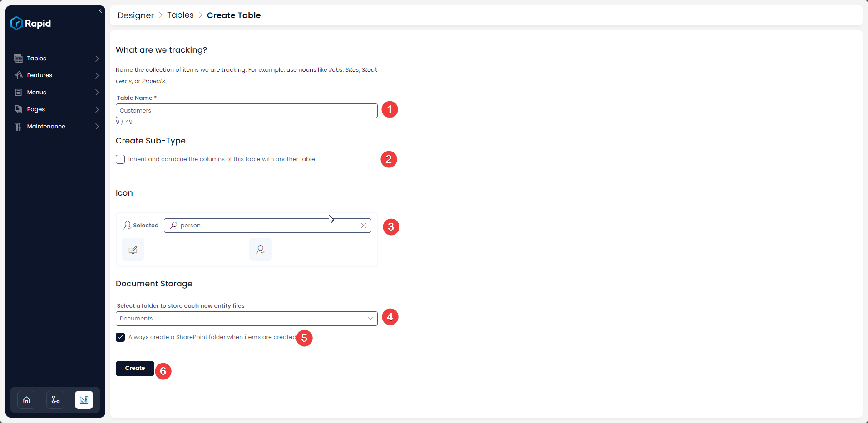Viewport: 868px width, 423px height.
Task: Expand the Maintenance menu chevron
Action: (97, 127)
